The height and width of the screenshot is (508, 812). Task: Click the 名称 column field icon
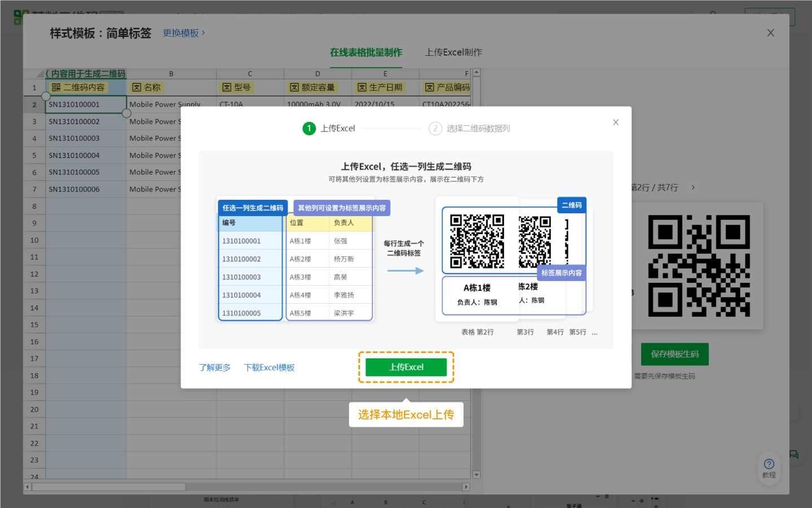[136, 87]
